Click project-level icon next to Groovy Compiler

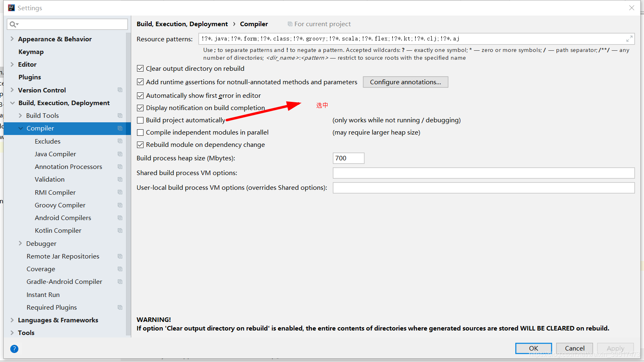click(120, 205)
